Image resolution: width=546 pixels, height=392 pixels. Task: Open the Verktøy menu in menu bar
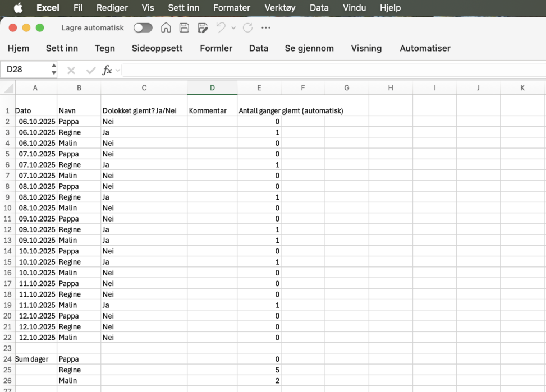(280, 8)
